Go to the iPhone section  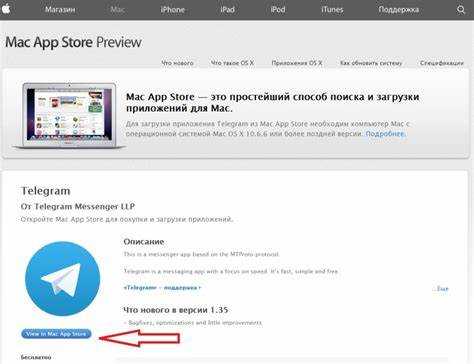click(172, 10)
